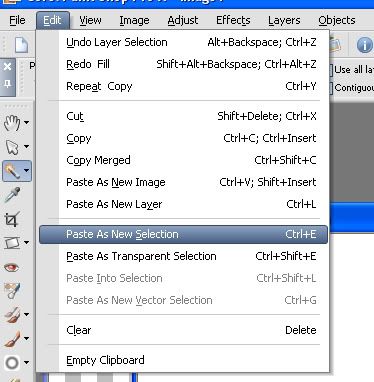This screenshot has width=374, height=382.
Task: Toggle the Contiguous checkbox
Action: [x=331, y=88]
